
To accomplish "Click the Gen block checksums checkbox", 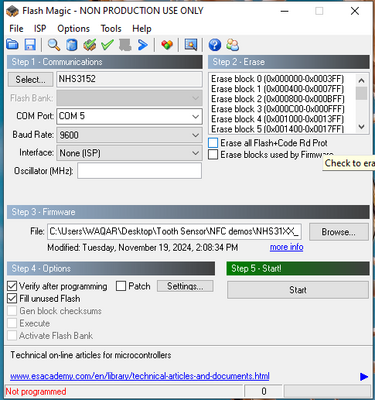I will [12, 311].
